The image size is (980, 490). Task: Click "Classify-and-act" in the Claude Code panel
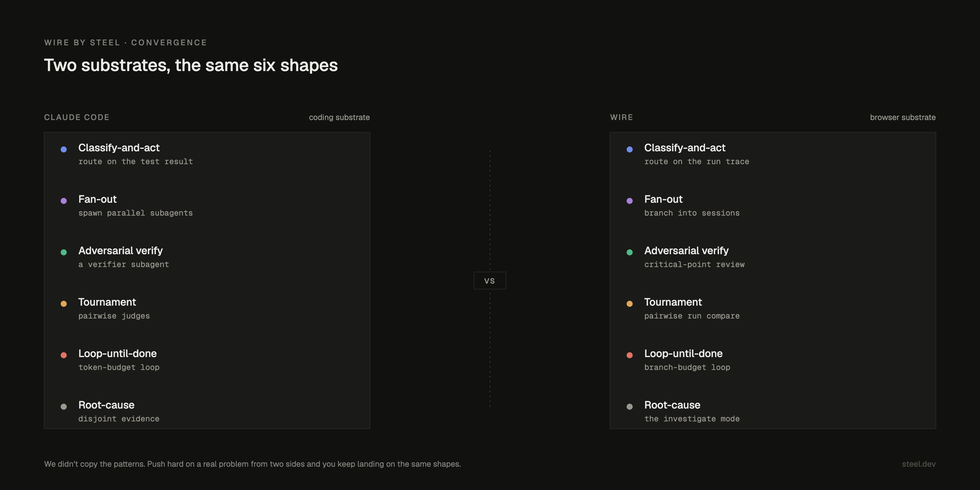(119, 148)
